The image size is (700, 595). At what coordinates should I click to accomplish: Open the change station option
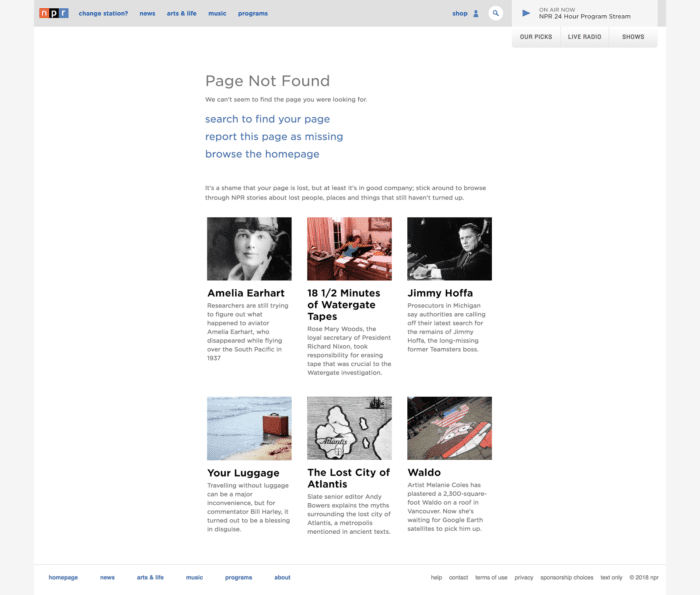(103, 14)
